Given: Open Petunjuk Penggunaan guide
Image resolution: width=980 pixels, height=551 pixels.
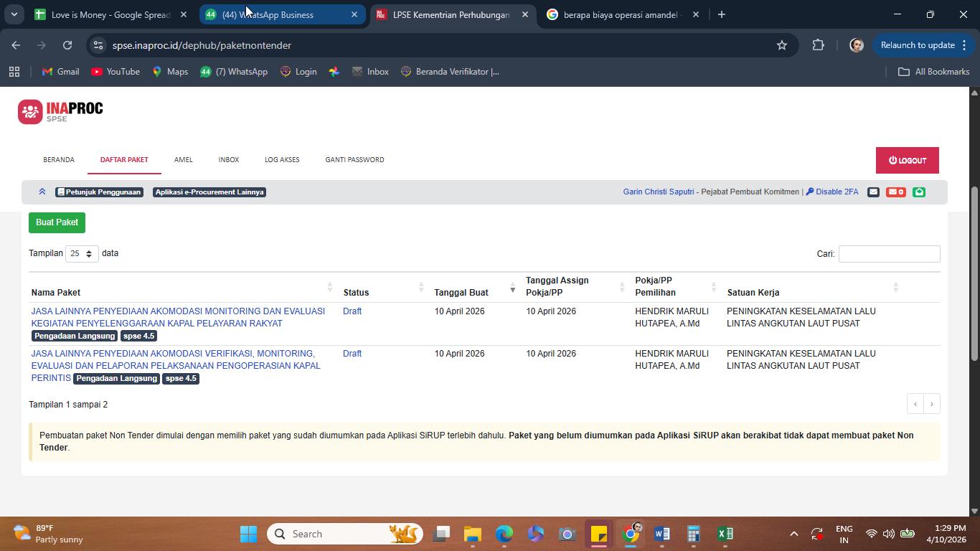Looking at the screenshot, I should click(x=99, y=192).
